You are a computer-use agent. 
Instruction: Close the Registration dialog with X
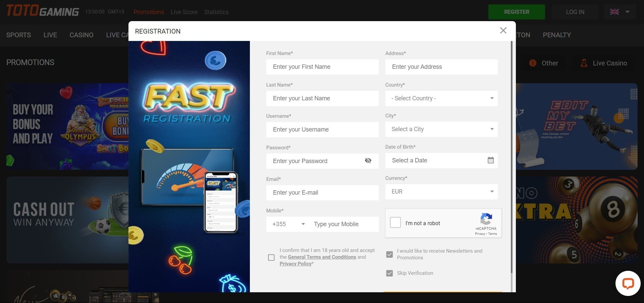point(503,31)
